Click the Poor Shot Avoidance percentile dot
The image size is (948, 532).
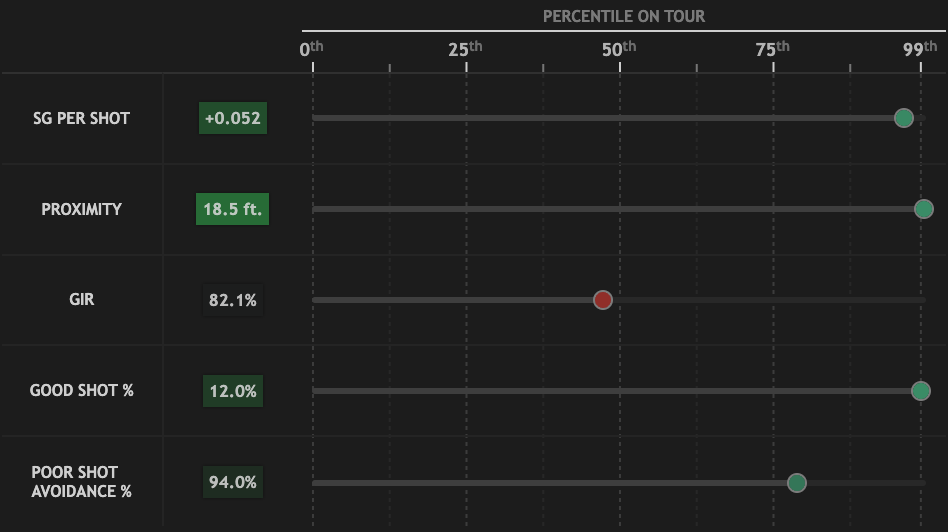(x=797, y=483)
